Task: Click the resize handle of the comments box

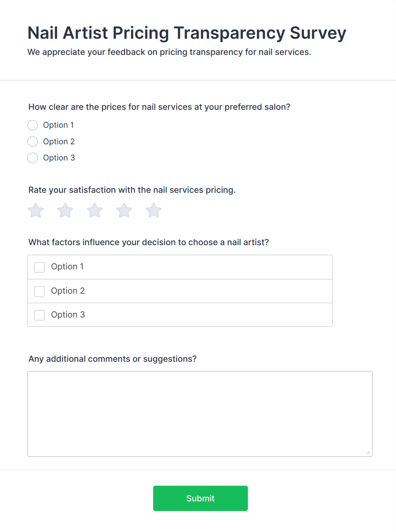Action: click(368, 452)
